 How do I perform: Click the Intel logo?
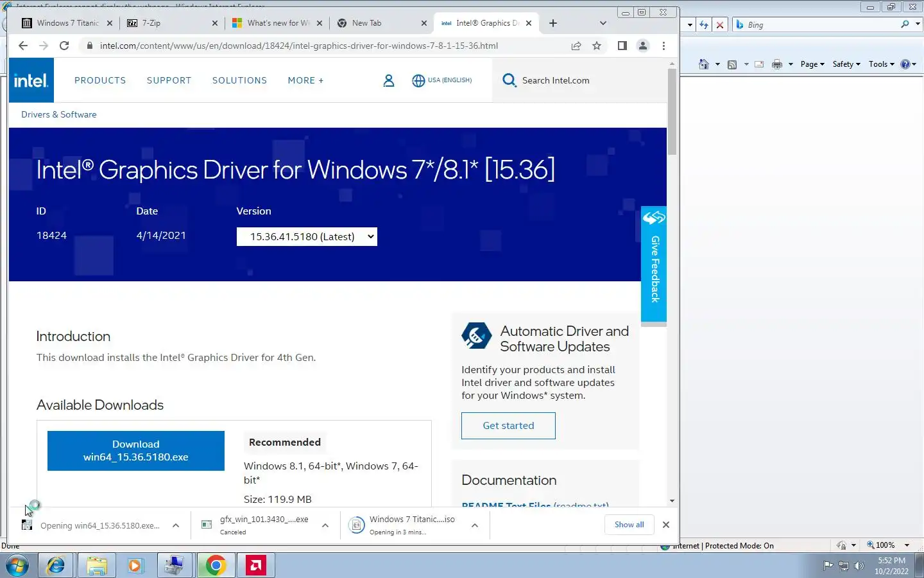click(x=31, y=80)
